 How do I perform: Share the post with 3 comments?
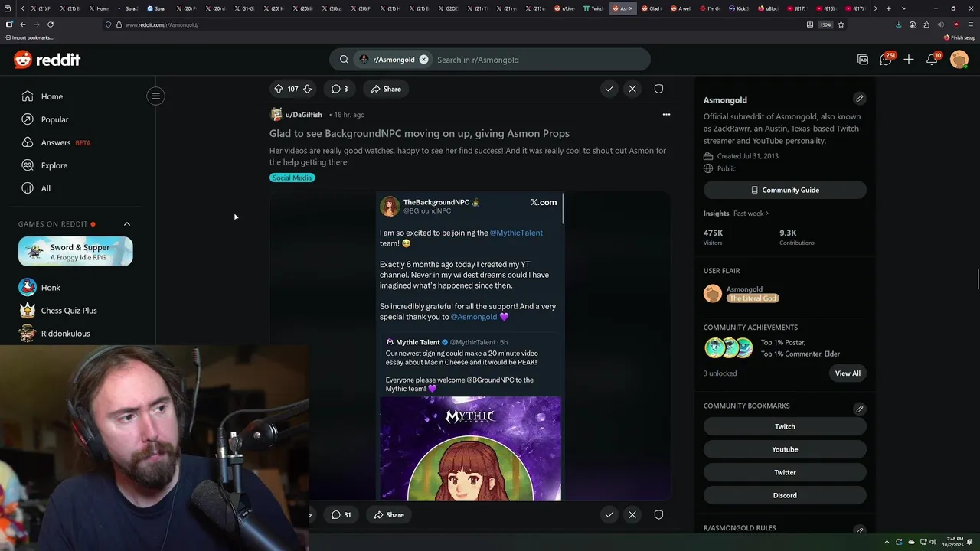coord(386,89)
